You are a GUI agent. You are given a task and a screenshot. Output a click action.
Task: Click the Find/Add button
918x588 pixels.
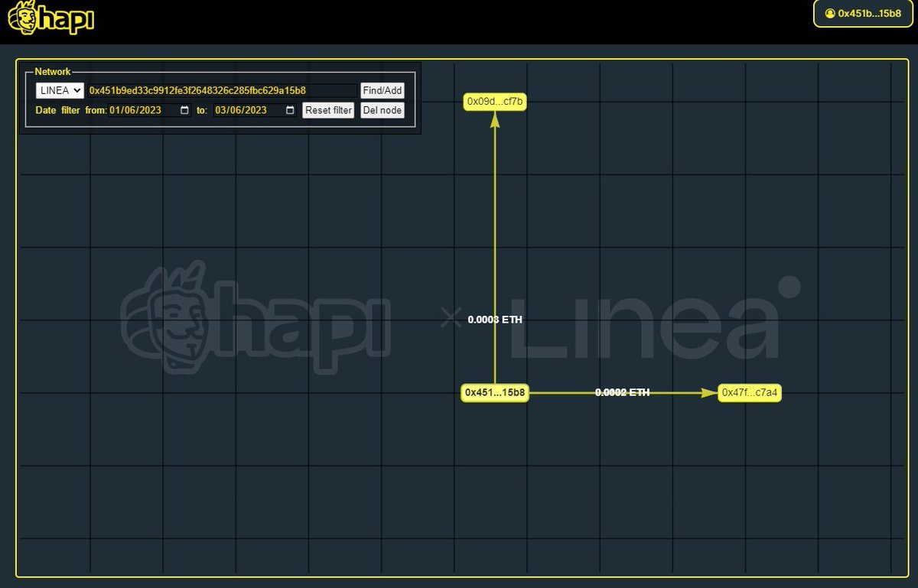(382, 90)
